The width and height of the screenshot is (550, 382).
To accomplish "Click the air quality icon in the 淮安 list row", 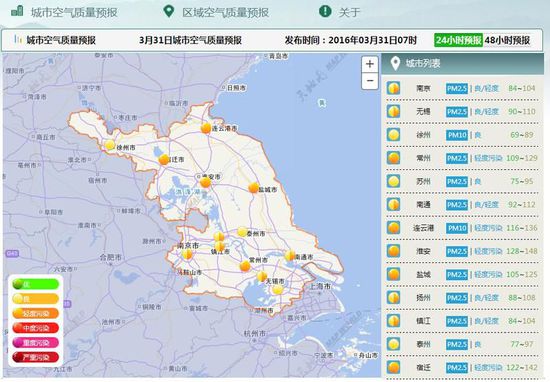I will [394, 251].
